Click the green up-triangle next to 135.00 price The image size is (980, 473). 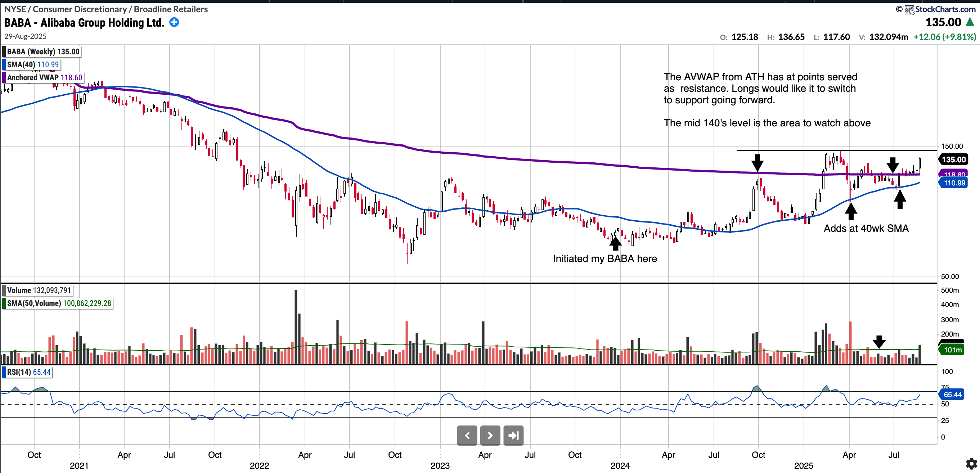click(970, 22)
